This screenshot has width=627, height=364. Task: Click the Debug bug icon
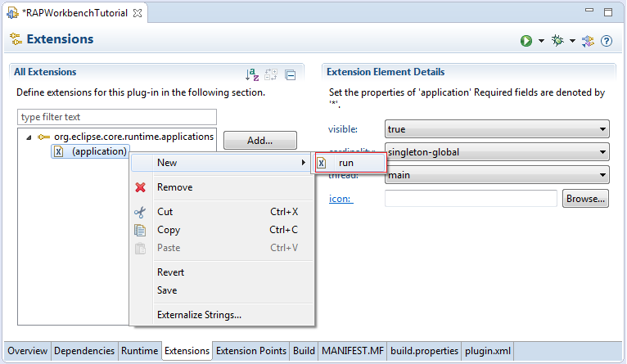pos(557,40)
